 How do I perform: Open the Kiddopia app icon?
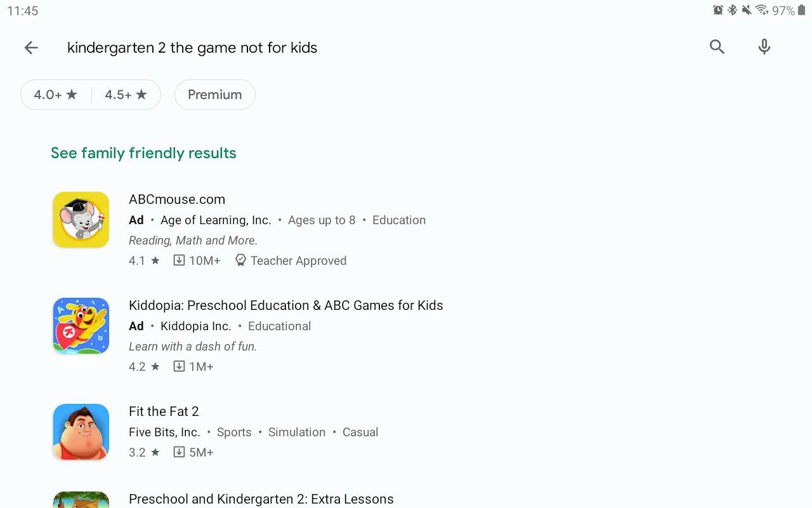pos(81,326)
